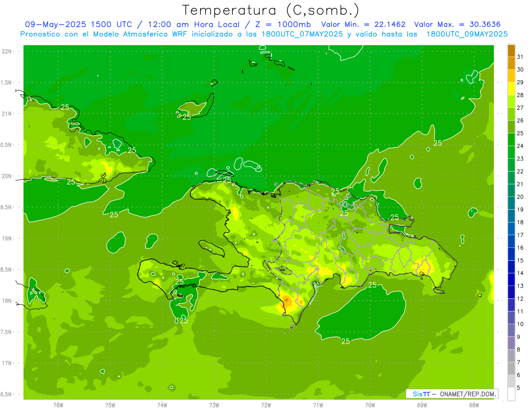Click the "ONAMET/REP.DOM." credit label
Viewport: 532px width, 411px height.
pos(468,394)
